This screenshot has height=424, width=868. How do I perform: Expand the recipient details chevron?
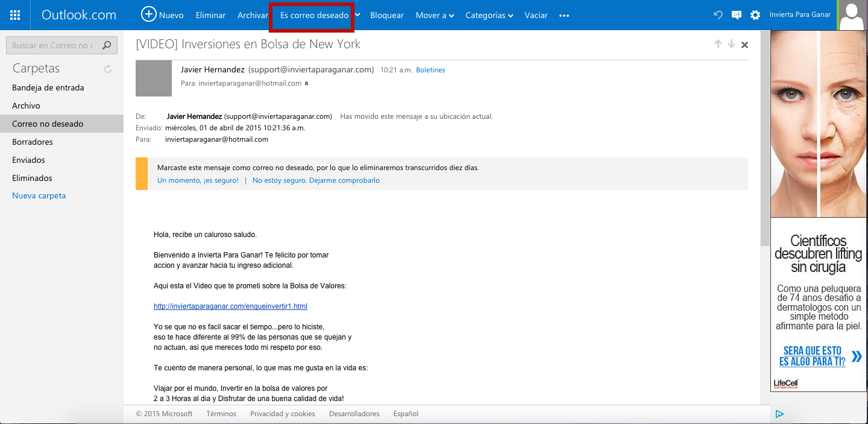pos(306,84)
